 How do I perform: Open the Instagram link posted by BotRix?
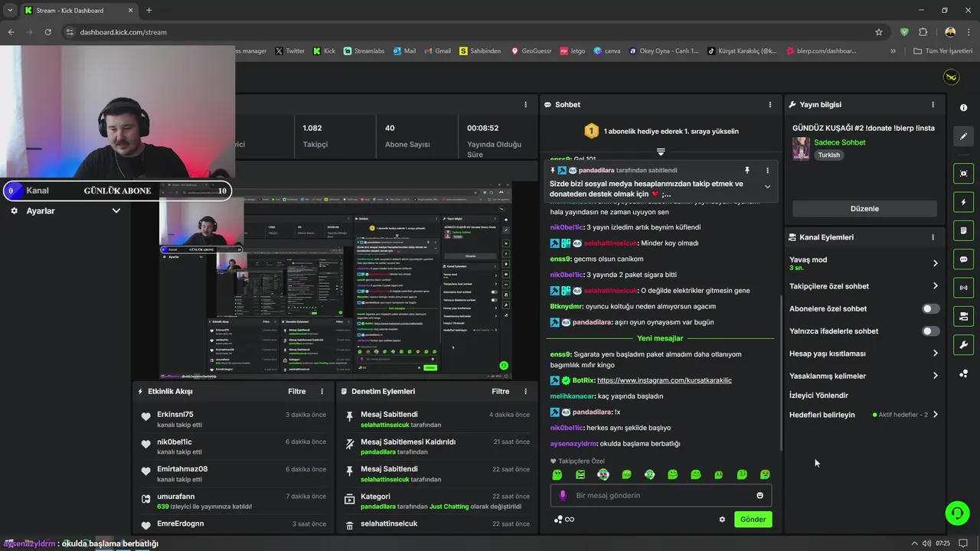pos(665,380)
